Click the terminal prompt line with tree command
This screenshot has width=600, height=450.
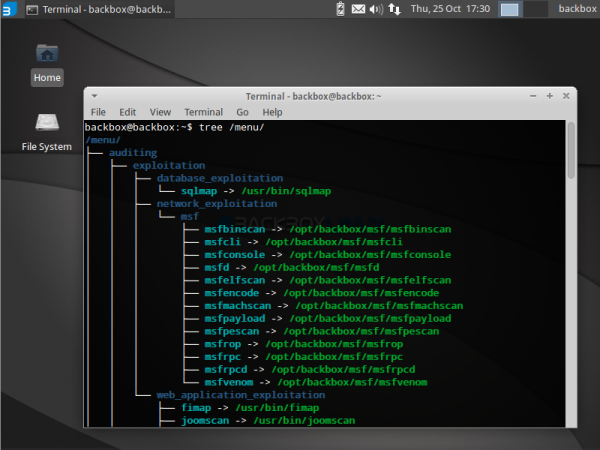pos(174,127)
